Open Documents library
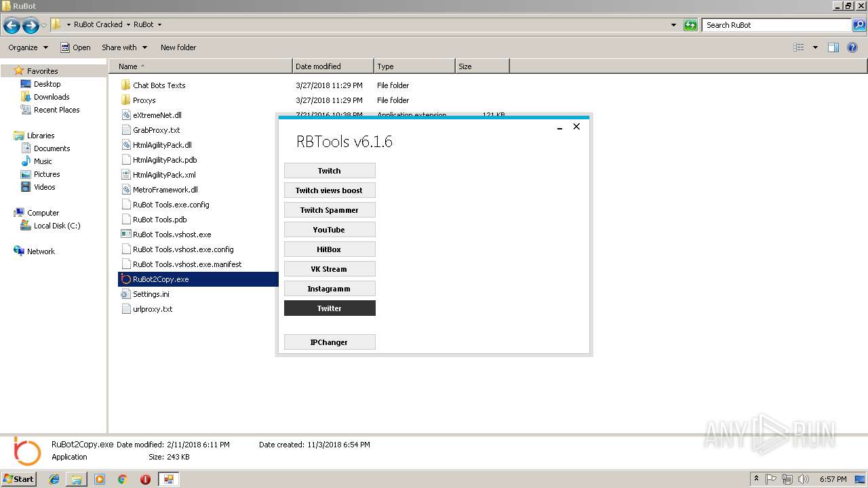Screen dimensions: 868x488 pos(52,148)
